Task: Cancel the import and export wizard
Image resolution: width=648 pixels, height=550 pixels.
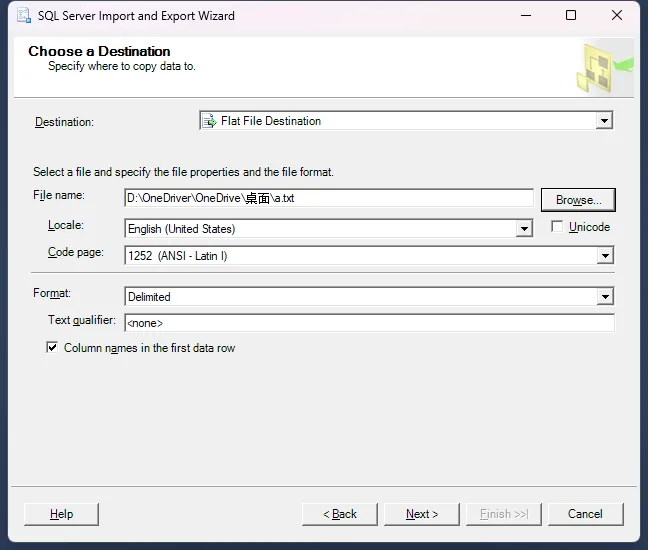Action: pos(585,514)
